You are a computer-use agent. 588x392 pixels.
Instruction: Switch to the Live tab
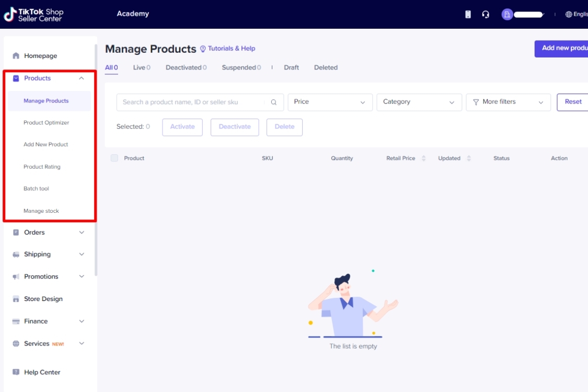tap(142, 67)
